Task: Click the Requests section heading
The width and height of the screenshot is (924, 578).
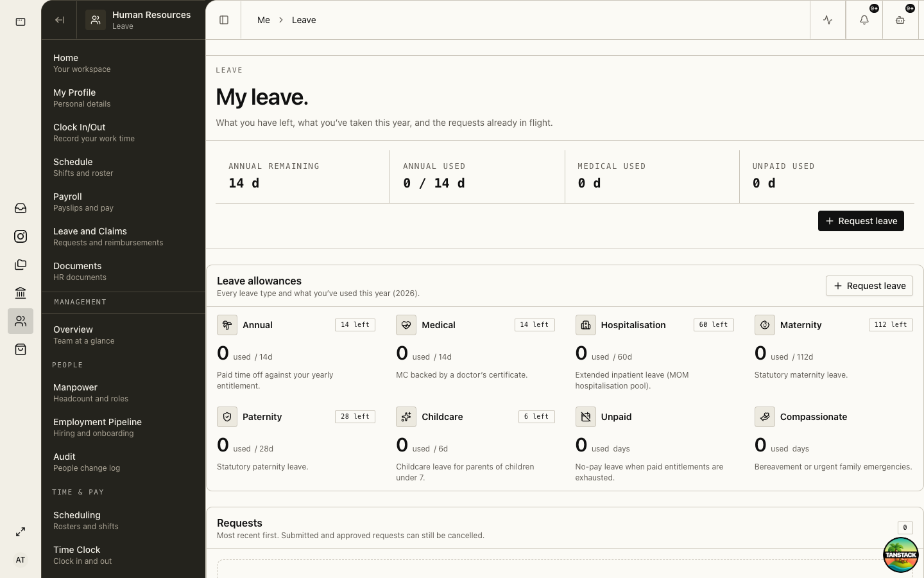Action: tap(239, 523)
